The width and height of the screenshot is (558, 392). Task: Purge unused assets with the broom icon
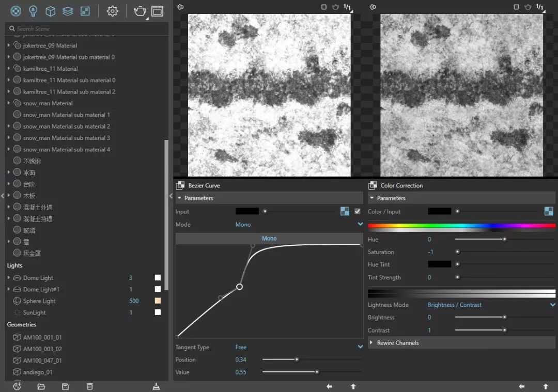click(x=156, y=386)
